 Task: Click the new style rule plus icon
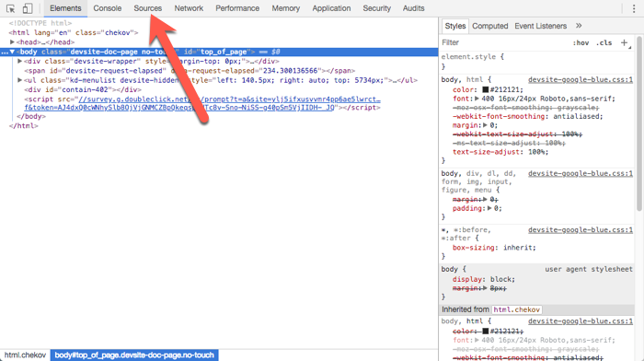point(625,42)
